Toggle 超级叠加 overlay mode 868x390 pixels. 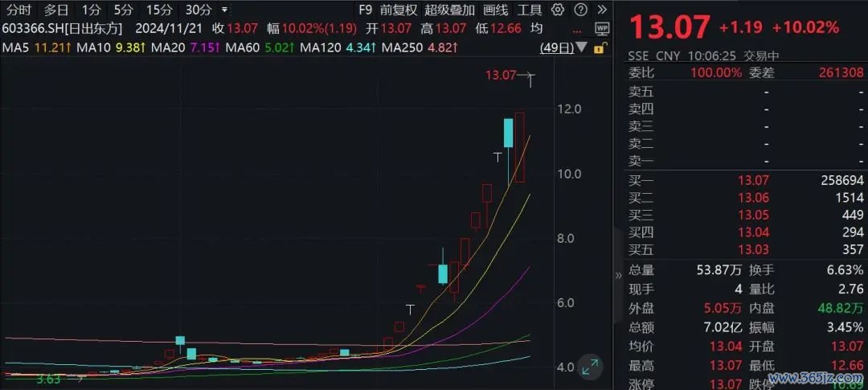[x=451, y=10]
